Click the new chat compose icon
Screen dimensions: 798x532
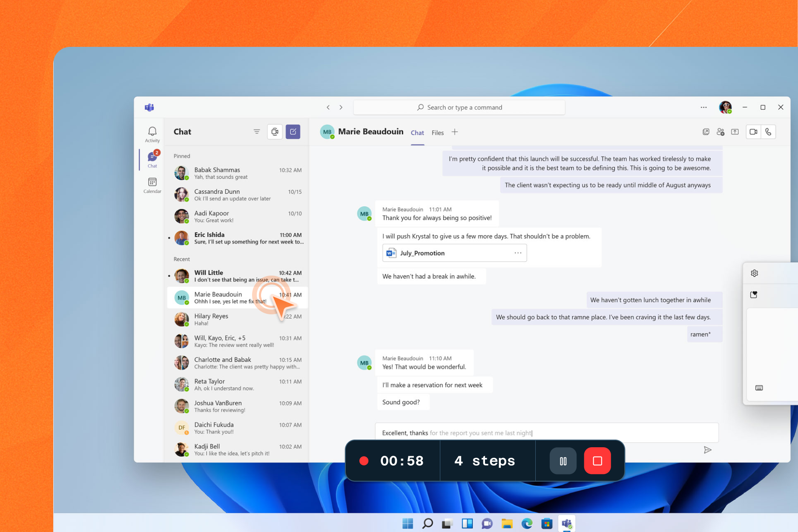293,132
